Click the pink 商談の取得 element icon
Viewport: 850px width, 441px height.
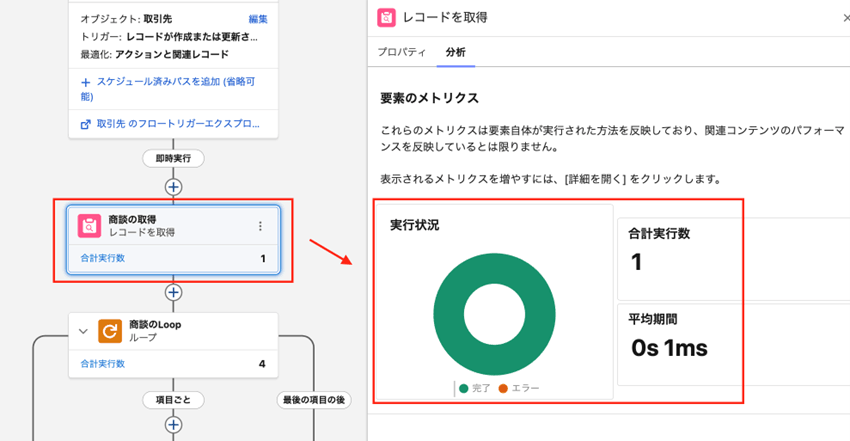[90, 226]
